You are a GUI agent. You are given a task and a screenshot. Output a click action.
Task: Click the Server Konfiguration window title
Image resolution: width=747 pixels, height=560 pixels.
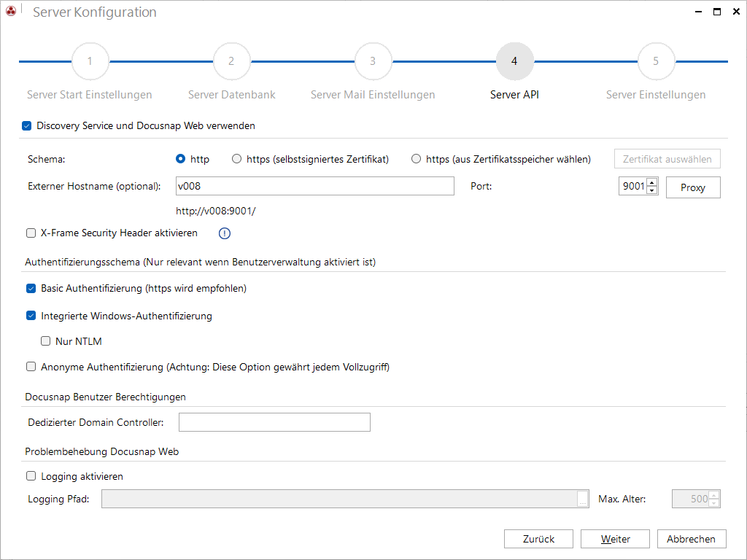[94, 12]
